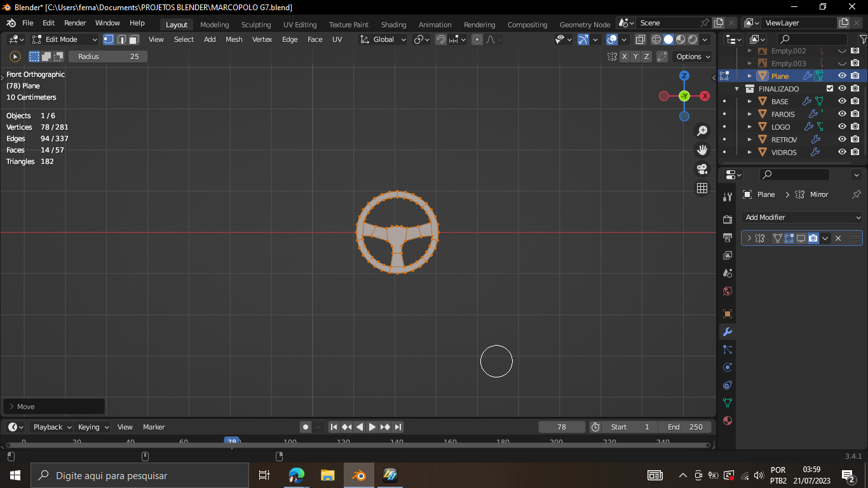
Task: Uncheck FINALIZADO collection exclude checkbox
Action: click(830, 88)
